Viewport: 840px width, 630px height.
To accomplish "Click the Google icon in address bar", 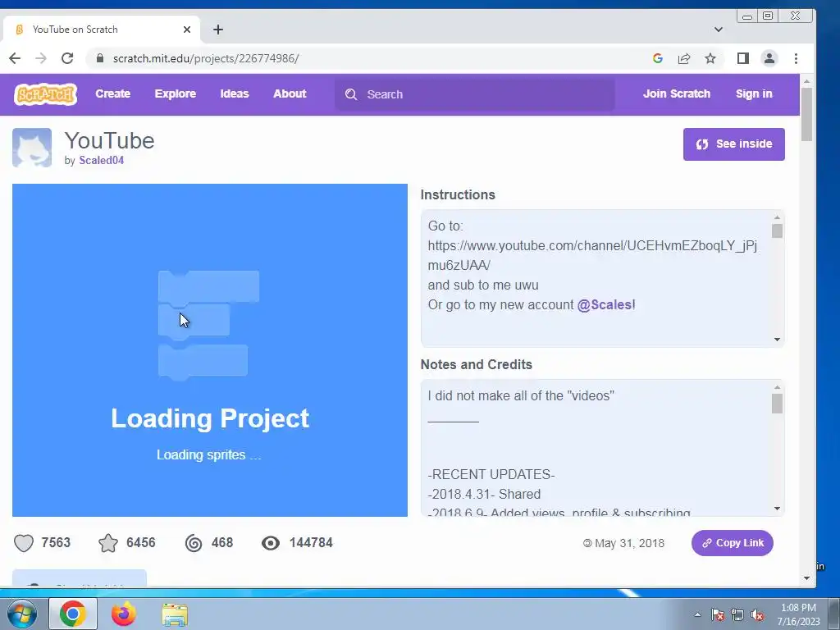I will click(x=658, y=58).
